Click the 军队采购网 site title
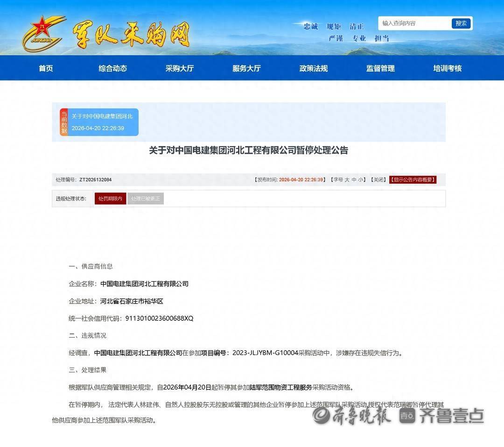This screenshot has width=504, height=447. (x=131, y=34)
